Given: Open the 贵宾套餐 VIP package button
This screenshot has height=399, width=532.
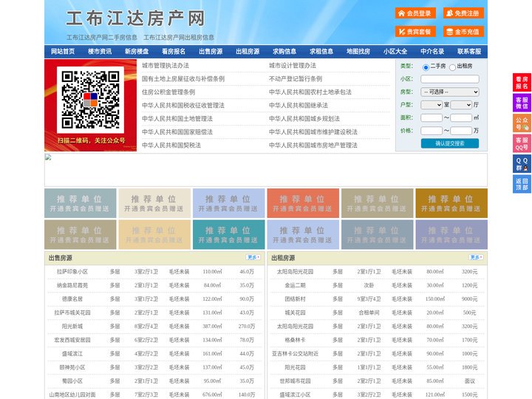Looking at the screenshot, I should point(415,32).
